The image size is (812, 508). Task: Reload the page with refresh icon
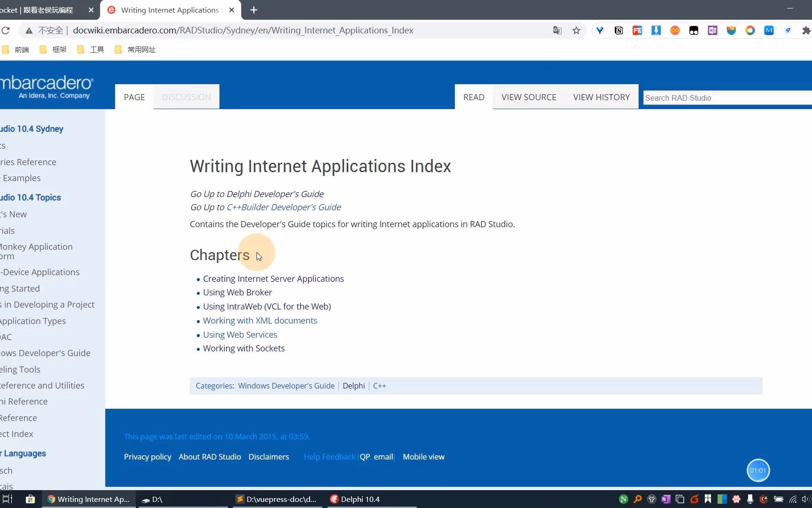tap(6, 31)
